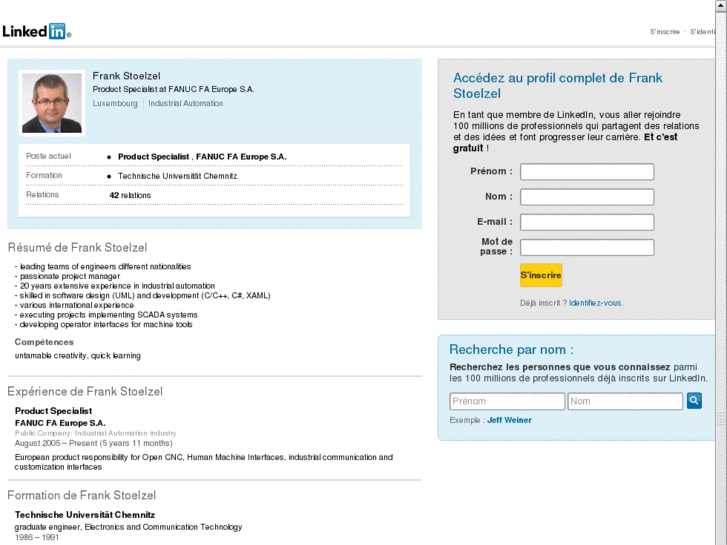Click the yellow S'inscrire button
This screenshot has width=727, height=545.
pos(541,275)
